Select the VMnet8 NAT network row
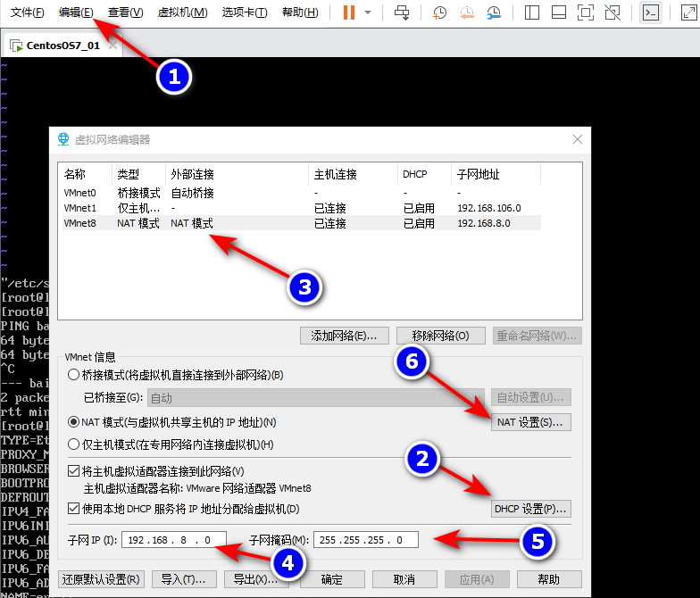700x598 pixels. [302, 223]
